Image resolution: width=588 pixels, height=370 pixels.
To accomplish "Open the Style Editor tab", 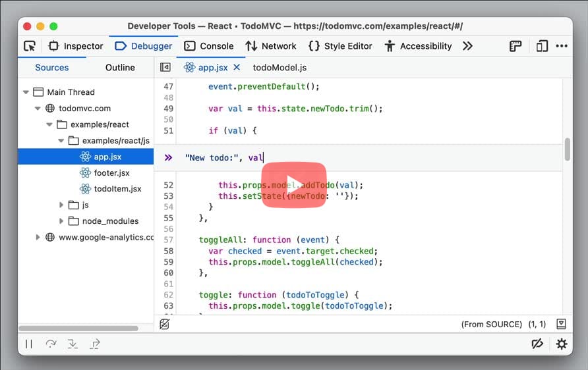I will pyautogui.click(x=340, y=46).
